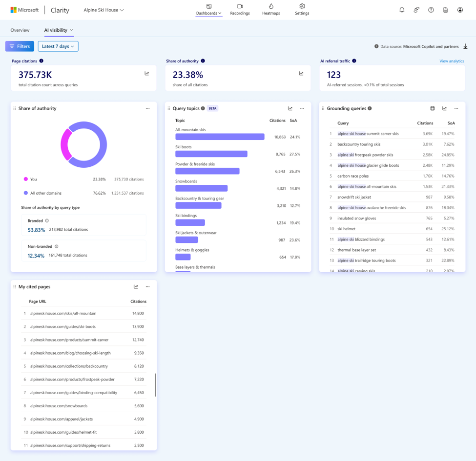The width and height of the screenshot is (476, 461).
Task: Change the Latest 7 days date range
Action: pyautogui.click(x=58, y=46)
